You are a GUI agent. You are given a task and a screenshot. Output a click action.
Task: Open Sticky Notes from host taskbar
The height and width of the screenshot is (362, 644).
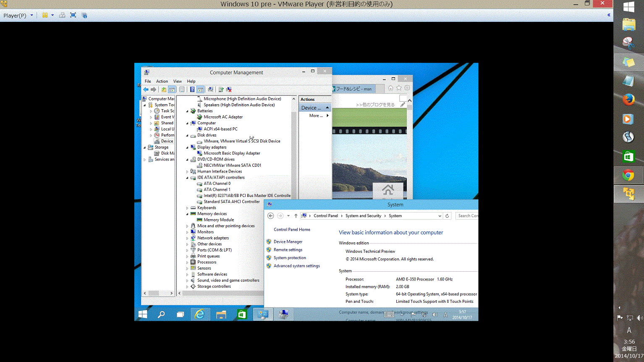(x=628, y=62)
